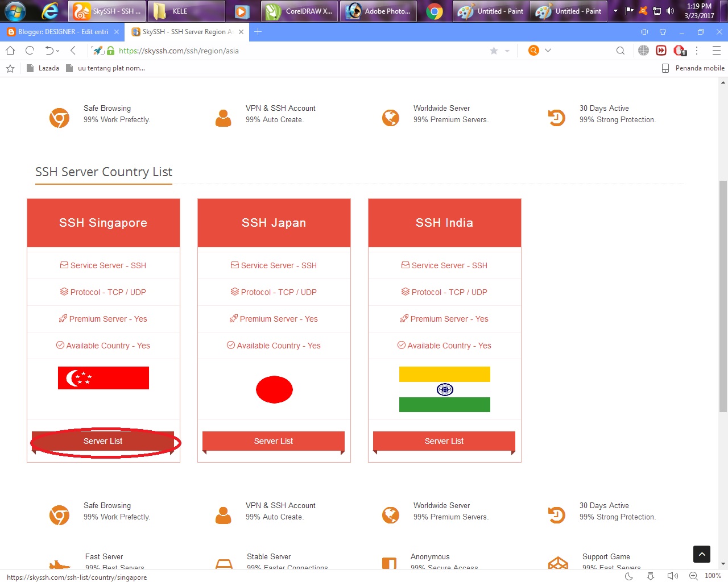
Task: Bookmark the page via the star icon
Action: pos(493,51)
